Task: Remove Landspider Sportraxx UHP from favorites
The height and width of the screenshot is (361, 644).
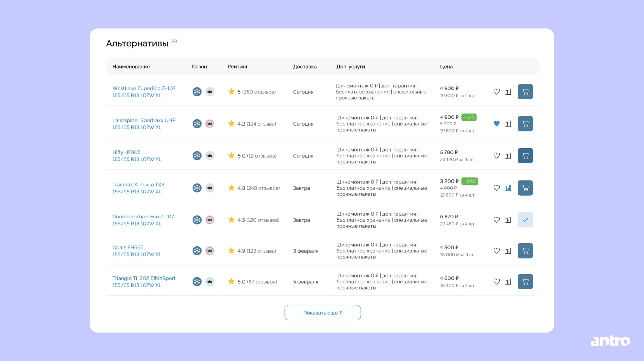Action: 497,124
